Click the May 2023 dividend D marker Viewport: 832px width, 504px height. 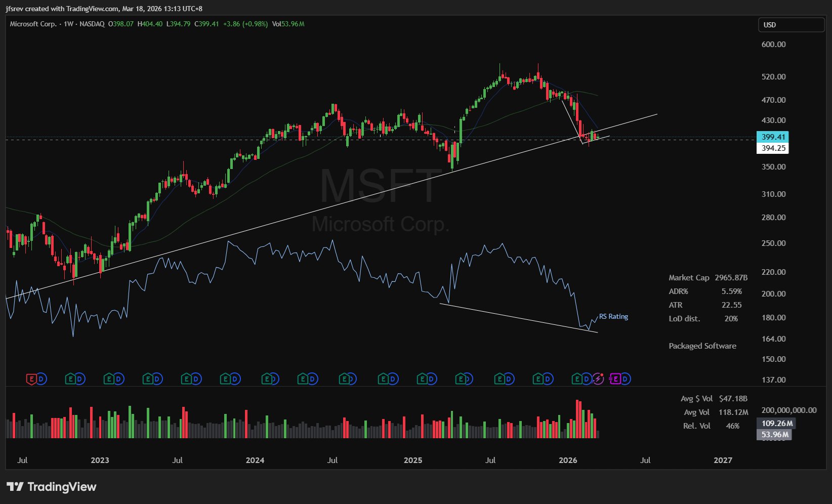click(157, 379)
